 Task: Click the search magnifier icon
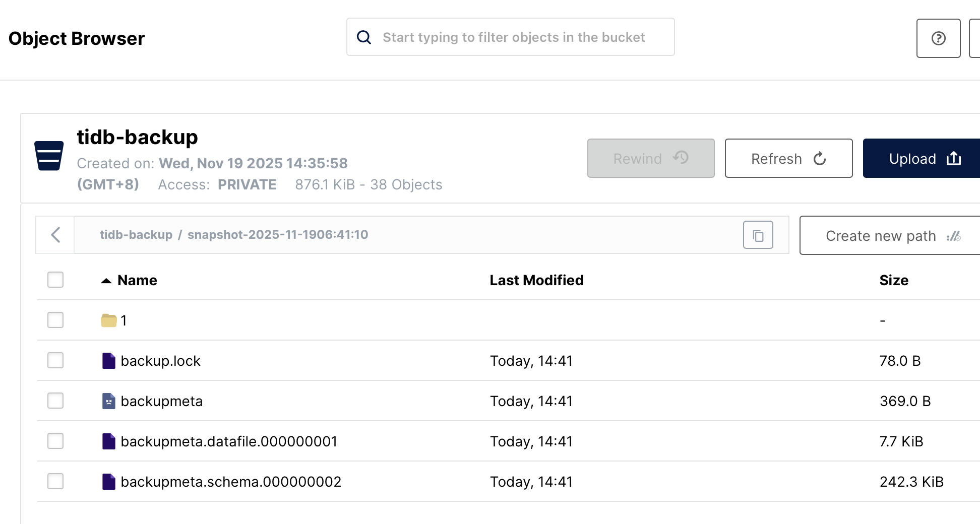pyautogui.click(x=364, y=37)
